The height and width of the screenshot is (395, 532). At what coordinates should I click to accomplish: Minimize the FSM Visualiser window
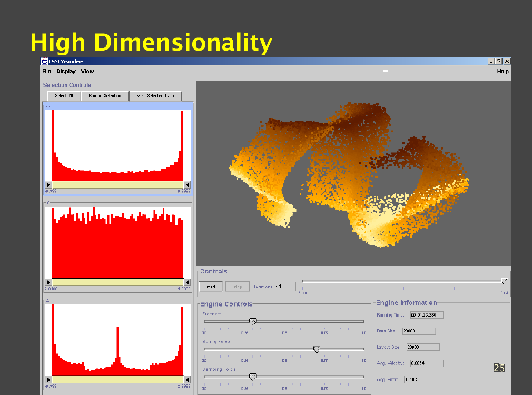click(490, 61)
